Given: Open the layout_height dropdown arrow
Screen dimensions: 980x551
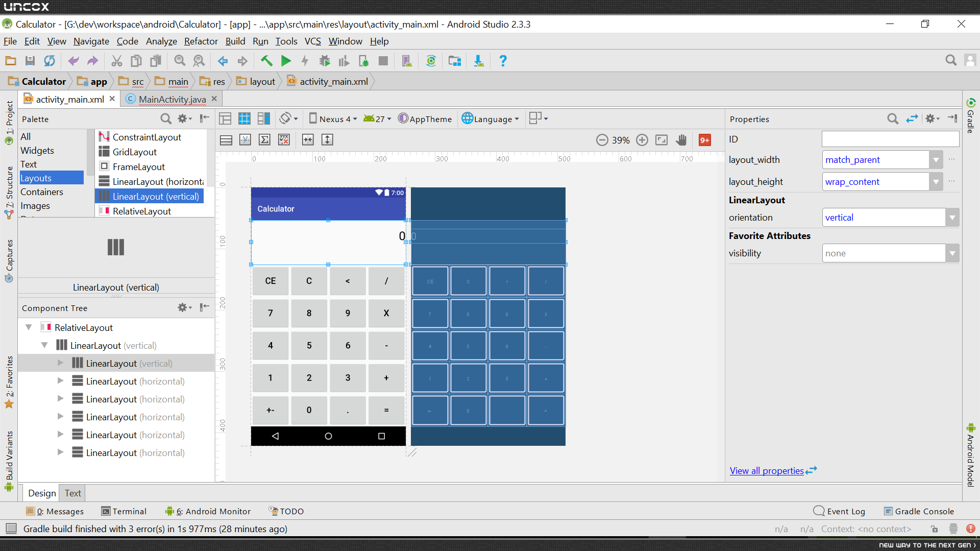Looking at the screenshot, I should (936, 182).
